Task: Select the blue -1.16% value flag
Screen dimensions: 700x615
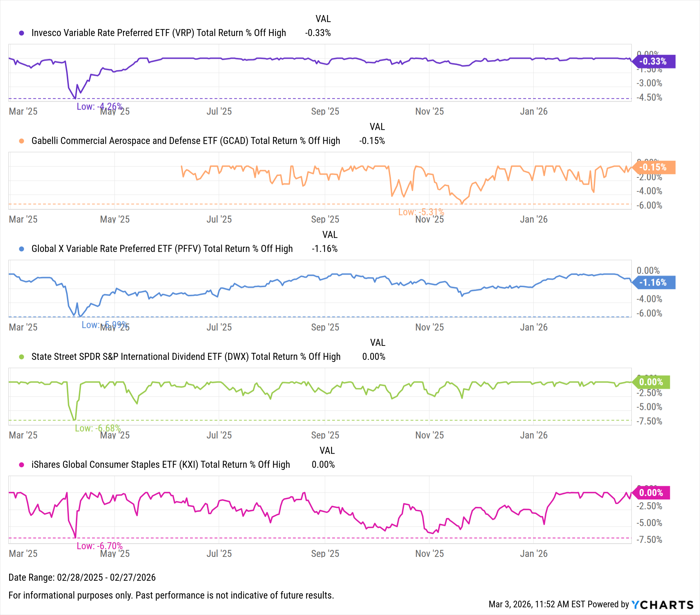Action: (x=653, y=282)
